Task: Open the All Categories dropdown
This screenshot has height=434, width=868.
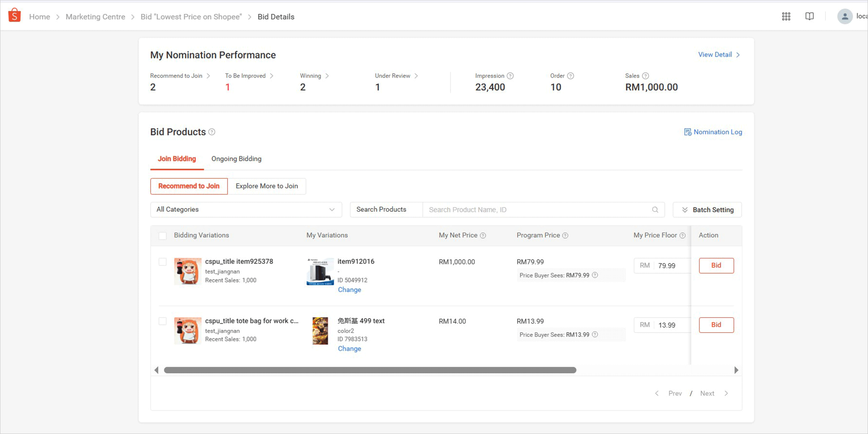Action: [246, 209]
